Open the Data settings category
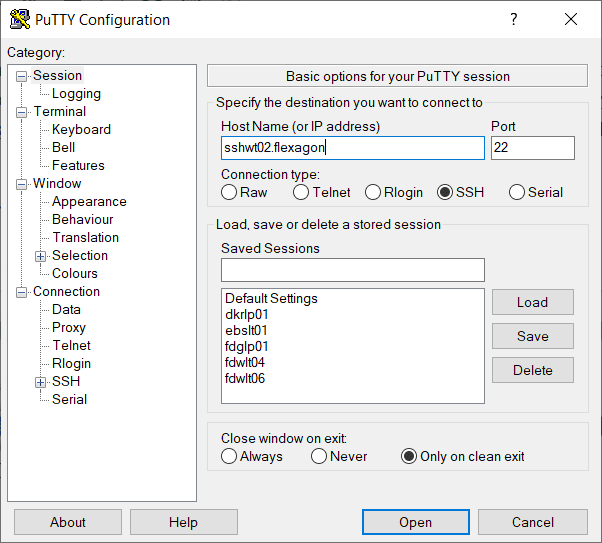Screen dimensions: 602x543 66,310
